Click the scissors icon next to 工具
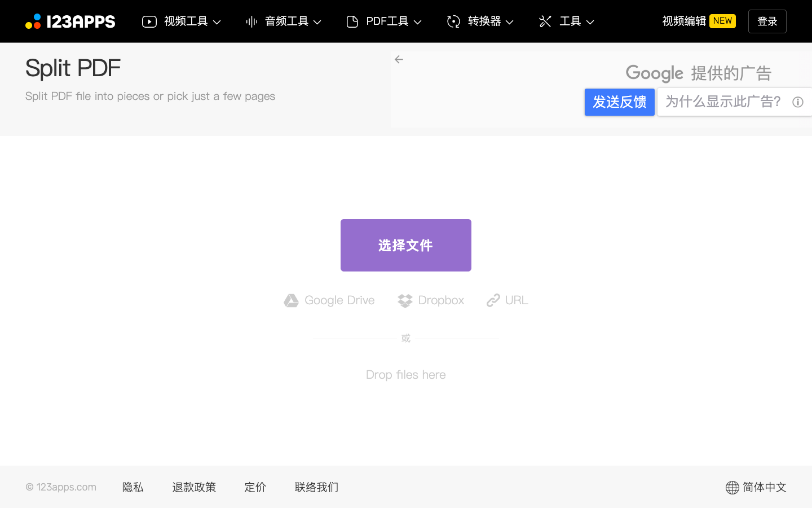Screen dimensions: 812x508 pyautogui.click(x=545, y=21)
